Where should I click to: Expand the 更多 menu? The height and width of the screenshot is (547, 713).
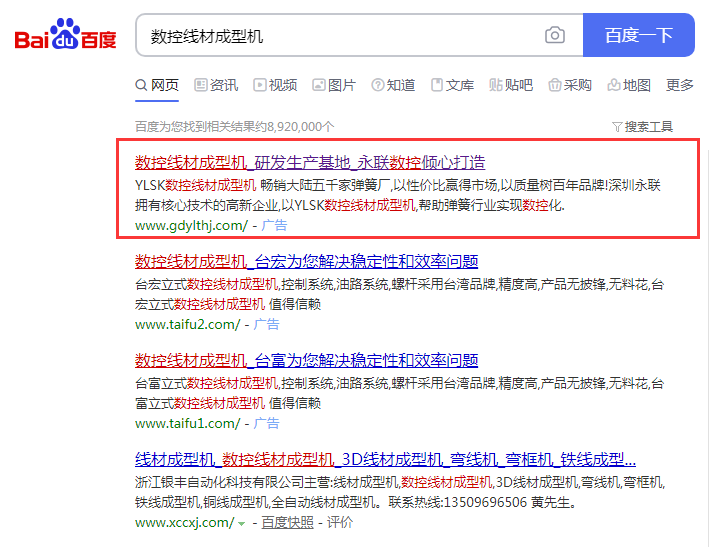coord(680,86)
